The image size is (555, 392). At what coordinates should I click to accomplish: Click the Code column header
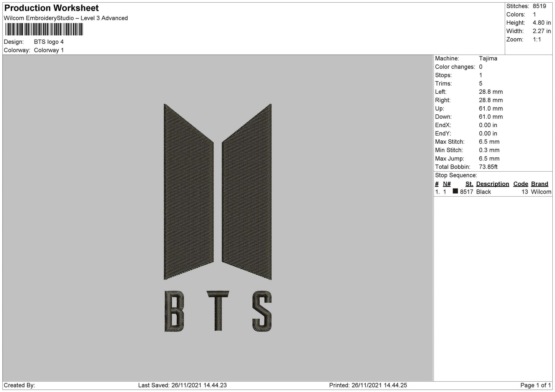pos(520,184)
